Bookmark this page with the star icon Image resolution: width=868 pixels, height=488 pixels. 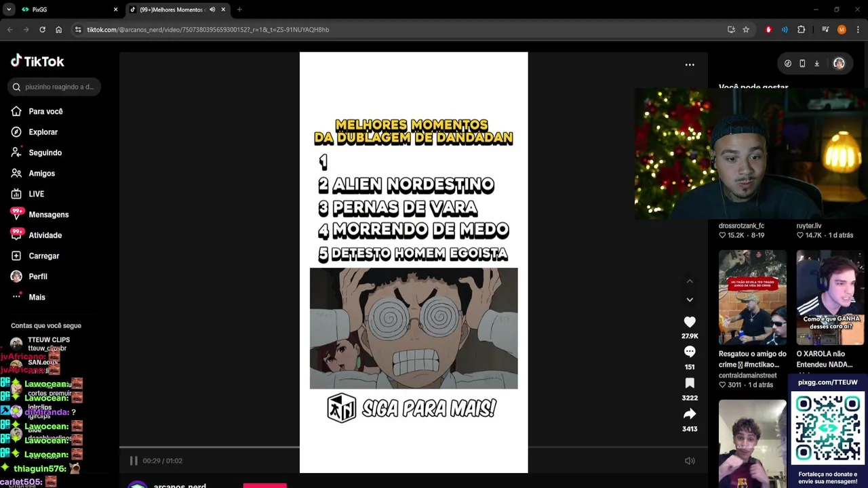746,30
